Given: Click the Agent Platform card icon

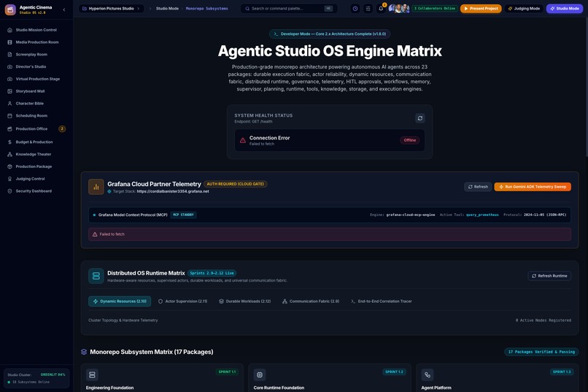Looking at the screenshot, I should (x=427, y=374).
